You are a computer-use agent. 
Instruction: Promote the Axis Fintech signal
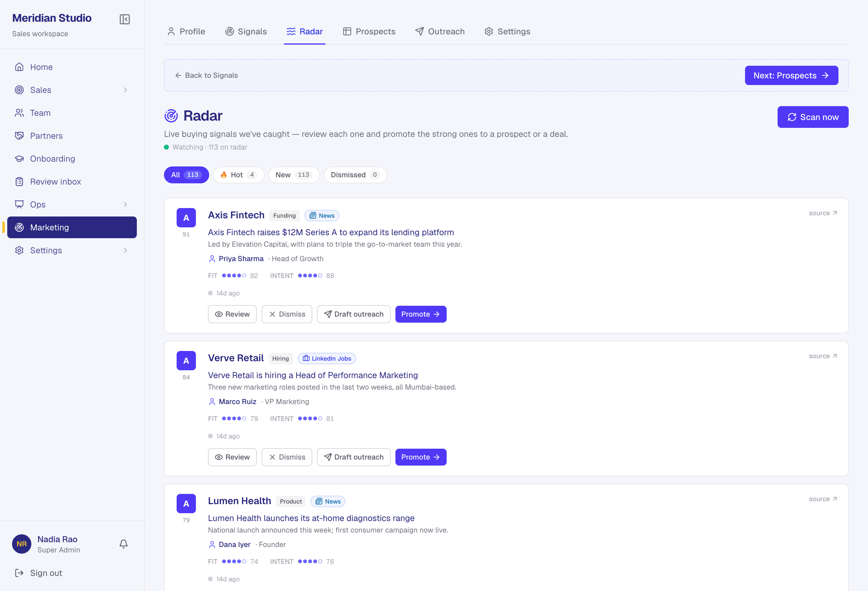tap(420, 314)
